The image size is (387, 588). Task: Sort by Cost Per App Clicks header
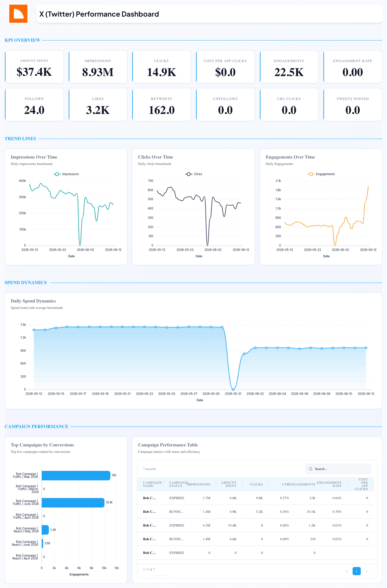(361, 484)
